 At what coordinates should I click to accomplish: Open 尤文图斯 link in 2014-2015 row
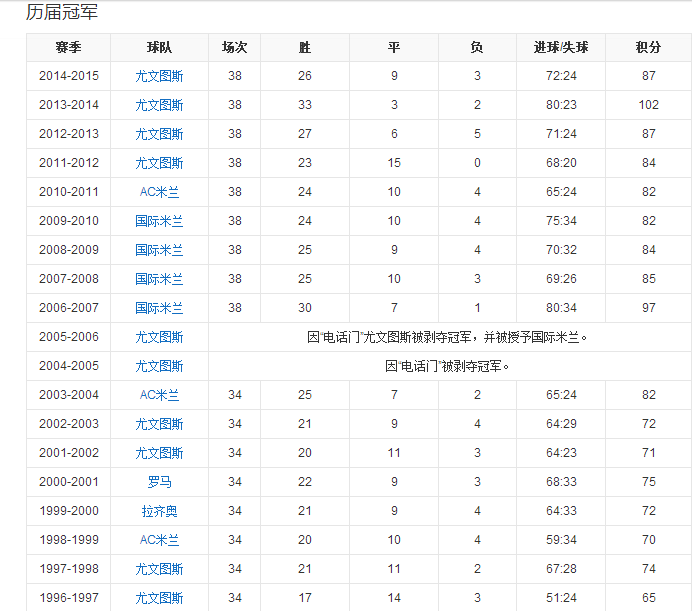(x=159, y=76)
